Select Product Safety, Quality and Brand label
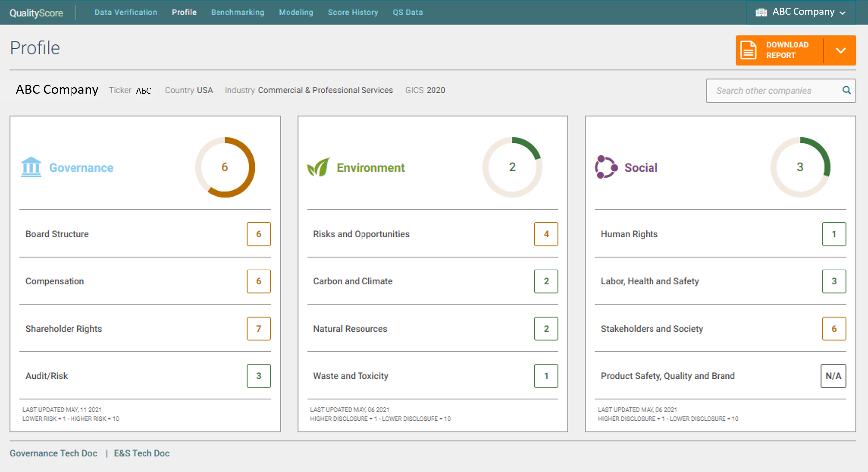Image resolution: width=868 pixels, height=472 pixels. tap(668, 376)
